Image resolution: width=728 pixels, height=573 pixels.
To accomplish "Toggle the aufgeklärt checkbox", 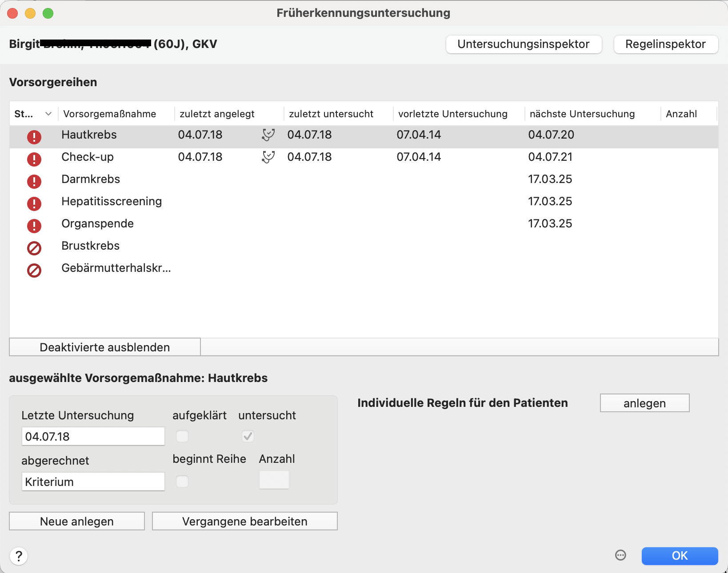I will click(182, 436).
